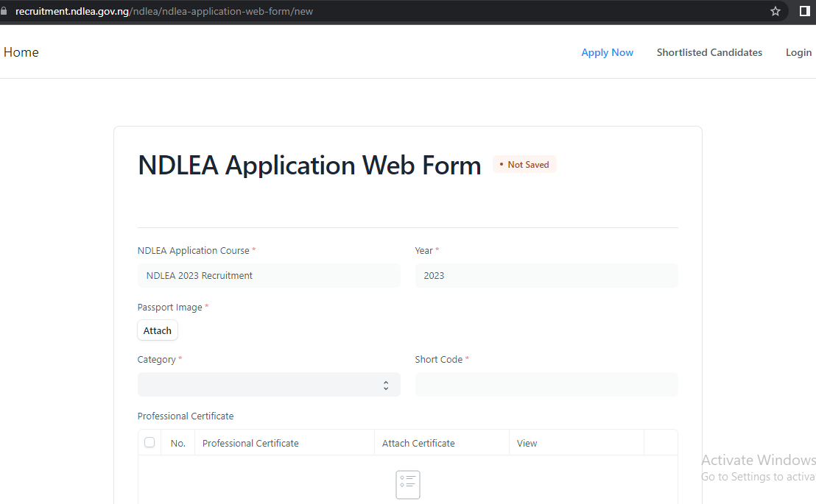816x504 pixels.
Task: Open the Shortlisted Candidates page
Action: [x=709, y=52]
